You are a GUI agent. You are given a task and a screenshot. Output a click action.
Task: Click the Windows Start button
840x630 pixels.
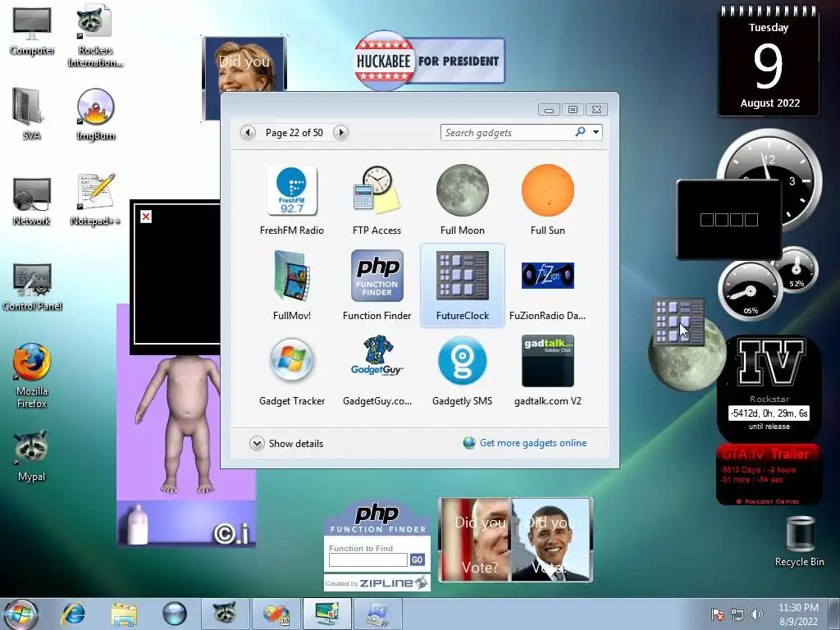click(21, 614)
